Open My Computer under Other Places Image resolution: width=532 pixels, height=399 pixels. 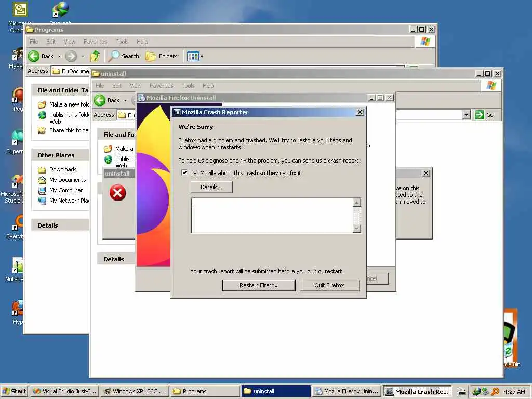coord(66,190)
